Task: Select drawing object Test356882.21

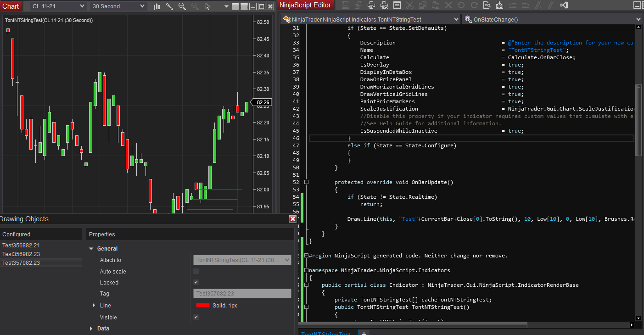Action: 41,246
